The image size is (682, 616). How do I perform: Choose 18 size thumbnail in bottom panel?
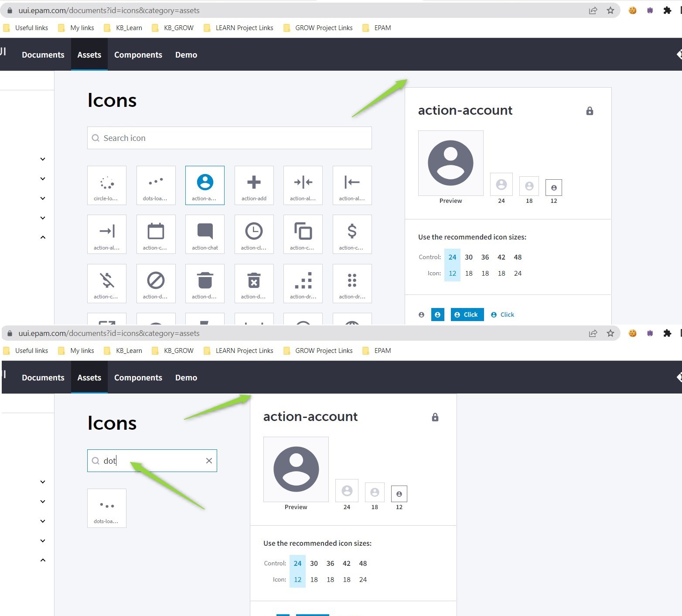pyautogui.click(x=375, y=493)
